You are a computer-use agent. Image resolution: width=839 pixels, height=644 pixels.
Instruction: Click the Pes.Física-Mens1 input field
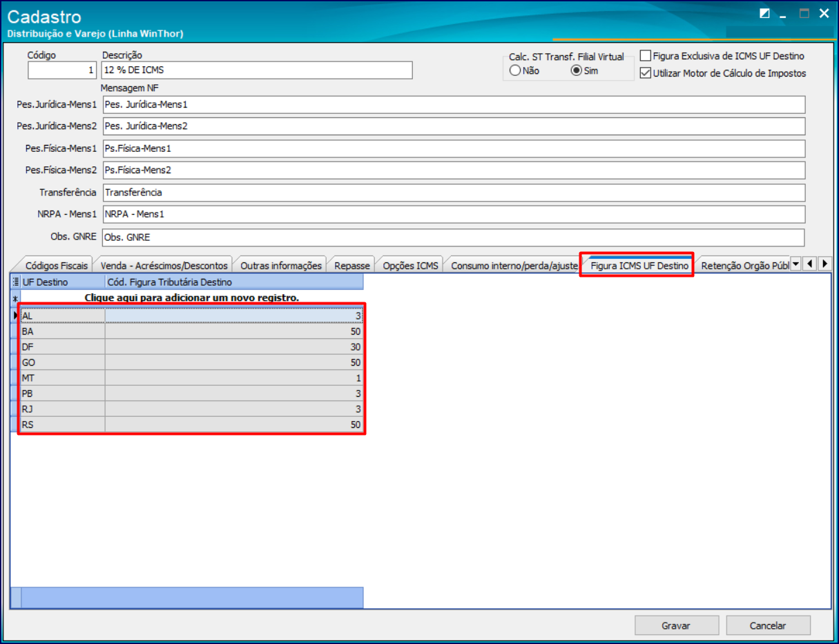point(454,148)
